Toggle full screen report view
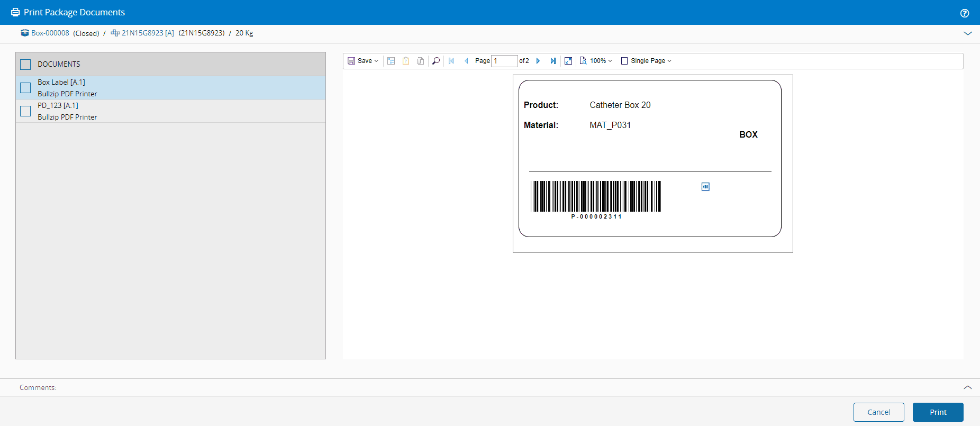The image size is (980, 426). pos(568,61)
